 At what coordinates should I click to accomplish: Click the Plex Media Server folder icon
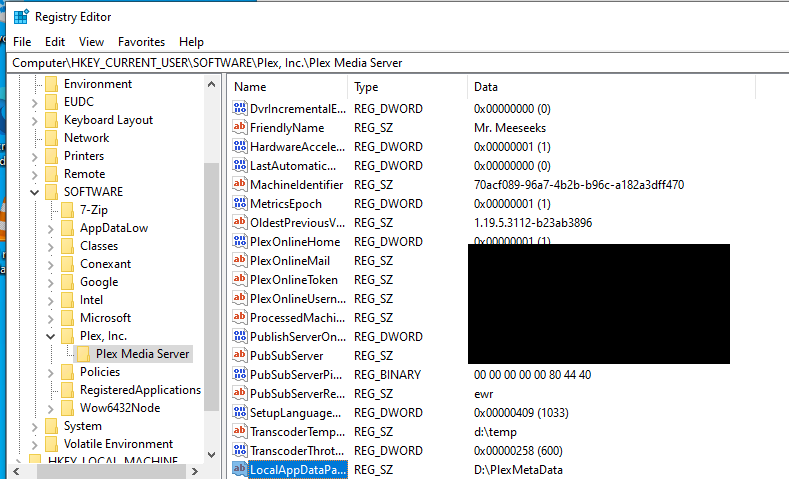84,354
